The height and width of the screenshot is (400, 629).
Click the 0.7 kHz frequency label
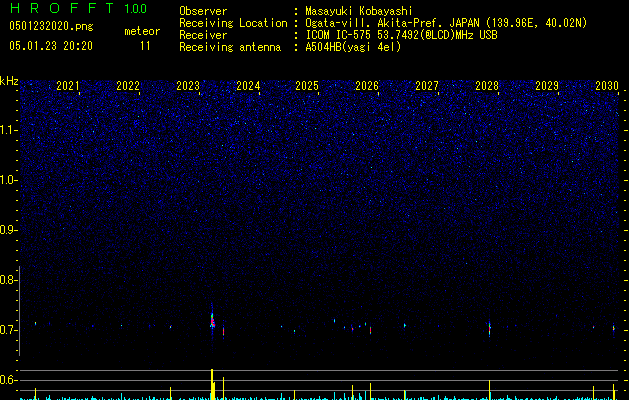coord(7,330)
